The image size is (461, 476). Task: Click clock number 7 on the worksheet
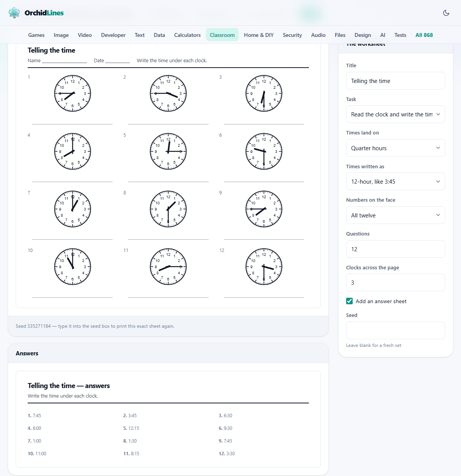click(x=73, y=209)
